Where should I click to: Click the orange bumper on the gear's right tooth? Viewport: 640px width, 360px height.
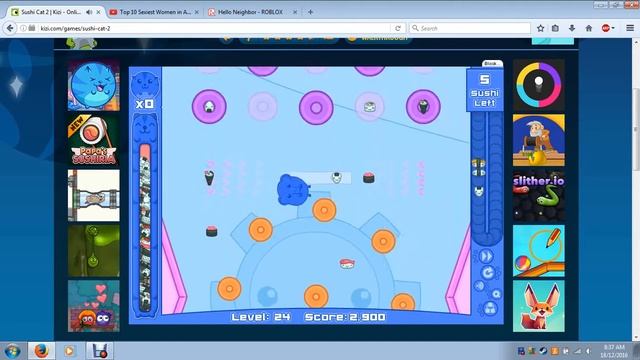pyautogui.click(x=383, y=241)
